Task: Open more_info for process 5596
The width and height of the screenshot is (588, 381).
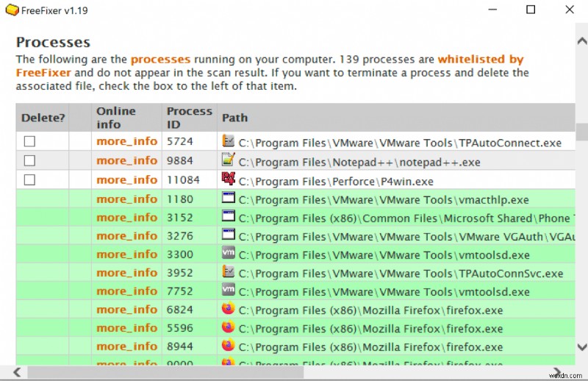Action: 126,328
